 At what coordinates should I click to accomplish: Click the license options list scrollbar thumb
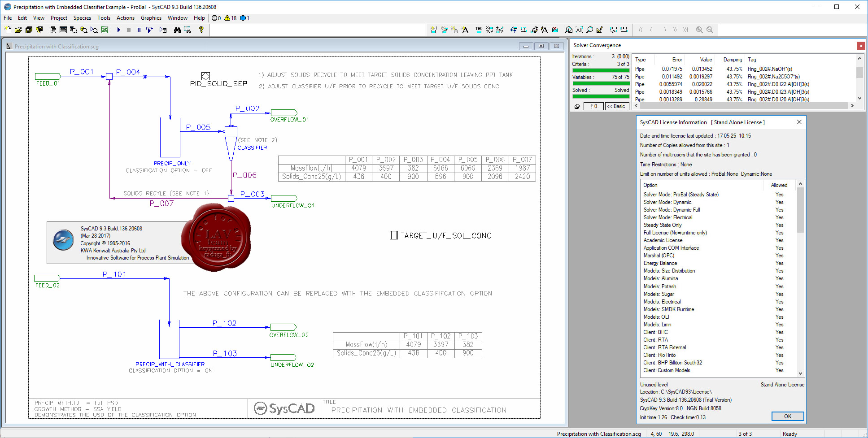tap(800, 210)
